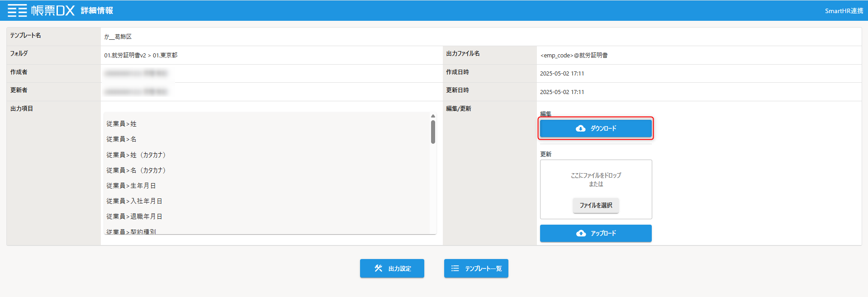Click the tools icon on 出力設定 button
This screenshot has width=868, height=297.
point(378,269)
